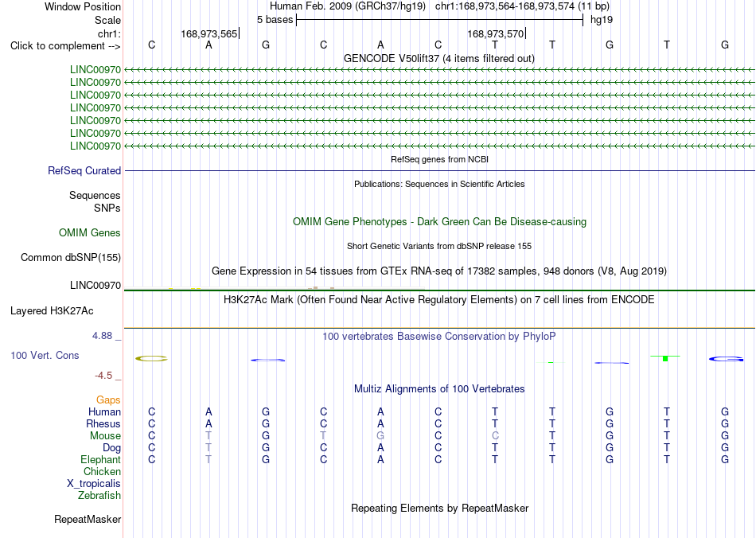
Task: Select the Scale track label
Action: (107, 20)
